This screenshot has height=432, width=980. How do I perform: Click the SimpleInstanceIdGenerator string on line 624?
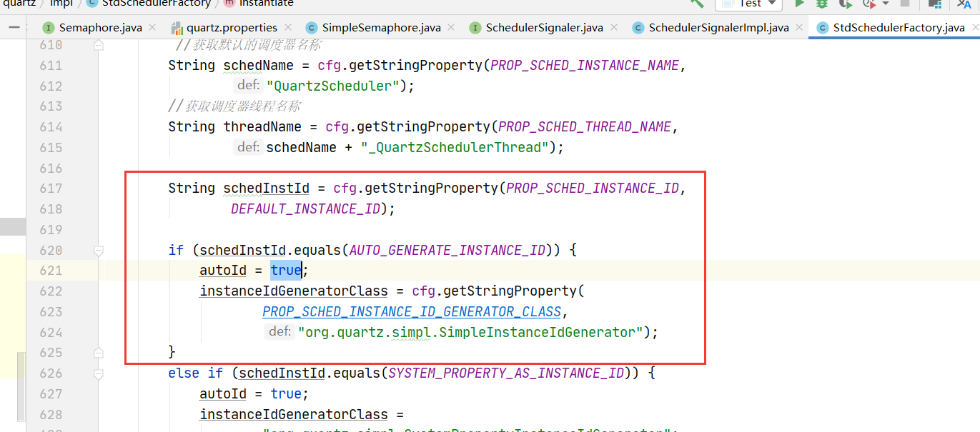tap(471, 333)
